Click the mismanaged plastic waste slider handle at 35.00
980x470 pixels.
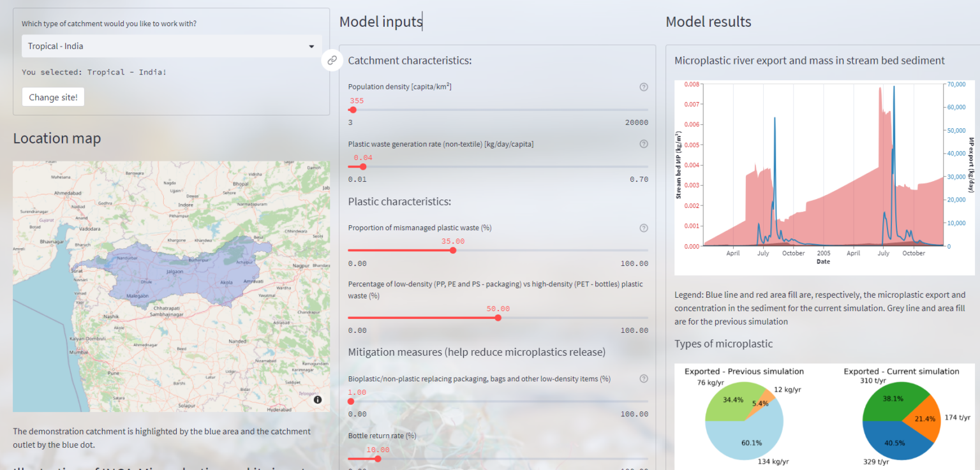453,250
